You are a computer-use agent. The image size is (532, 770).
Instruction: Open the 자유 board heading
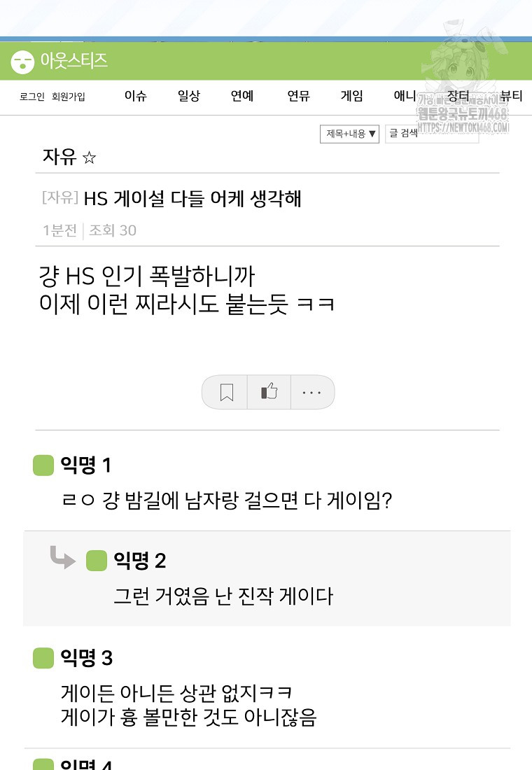pos(59,157)
